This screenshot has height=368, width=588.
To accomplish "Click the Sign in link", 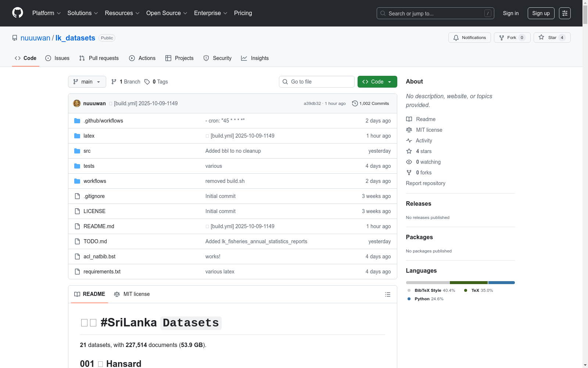I will tap(511, 13).
